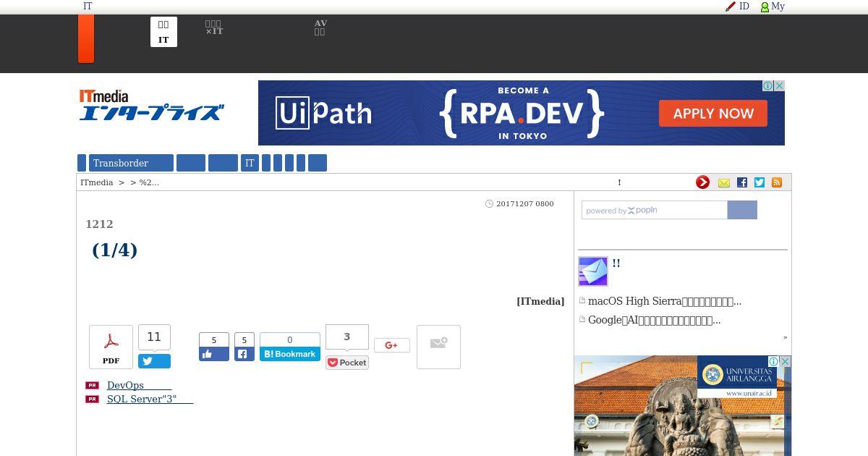Open the Twitter icon in breadcrumb bar
The height and width of the screenshot is (456, 868).
(x=759, y=182)
